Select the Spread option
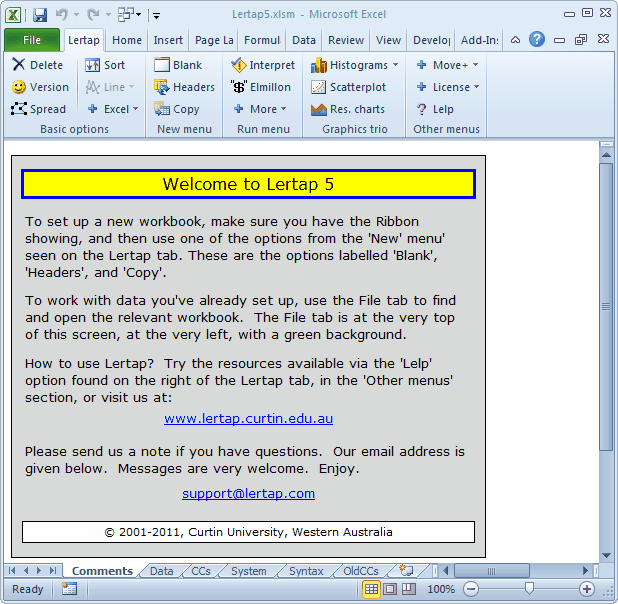618x604 pixels. (x=38, y=109)
